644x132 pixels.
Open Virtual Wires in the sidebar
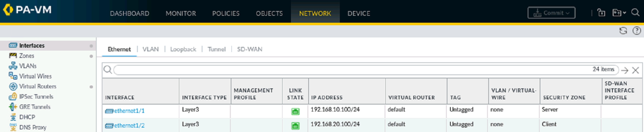35,76
